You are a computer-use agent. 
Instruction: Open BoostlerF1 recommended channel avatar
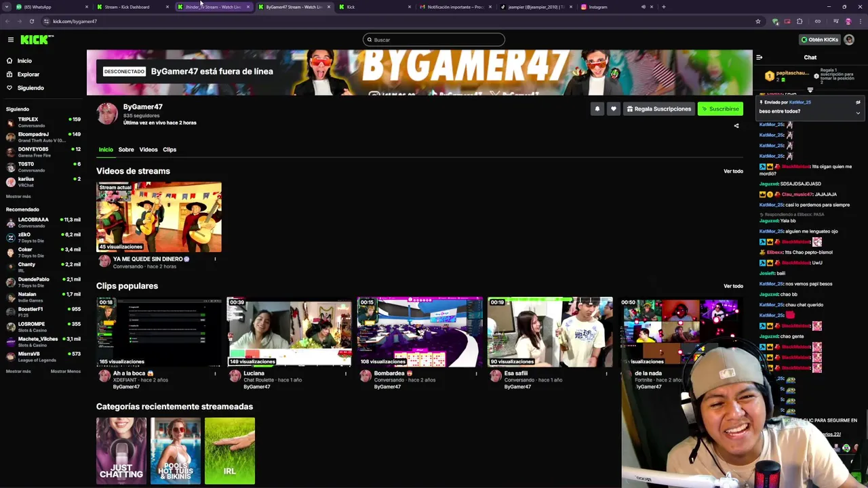point(10,312)
